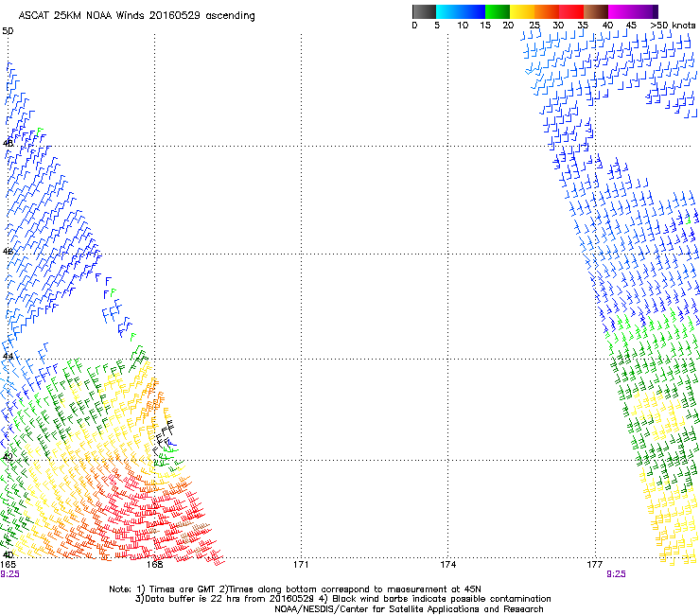This screenshot has height=615, width=700.
Task: Click the brown 35-40 knots legend swatch
Action: coord(596,11)
